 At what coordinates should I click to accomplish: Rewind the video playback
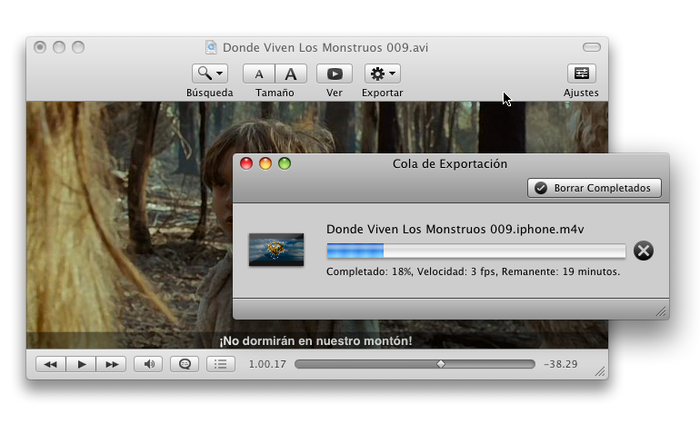click(50, 364)
